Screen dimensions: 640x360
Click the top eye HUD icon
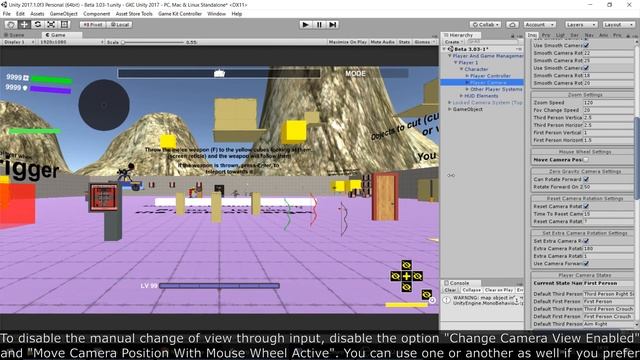point(407,265)
